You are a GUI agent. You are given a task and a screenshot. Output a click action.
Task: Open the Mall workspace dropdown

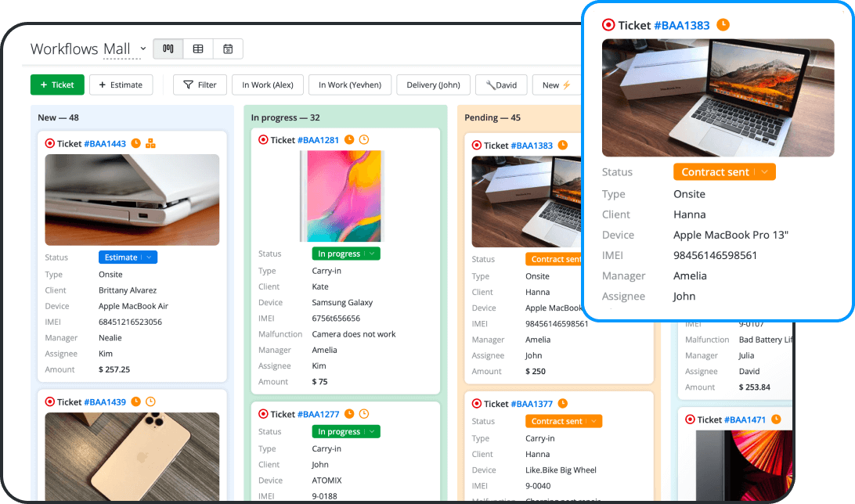[142, 49]
